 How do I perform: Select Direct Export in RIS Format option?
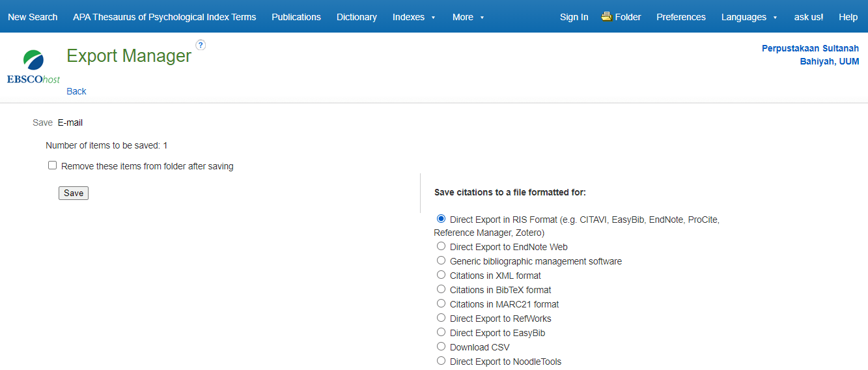(441, 219)
